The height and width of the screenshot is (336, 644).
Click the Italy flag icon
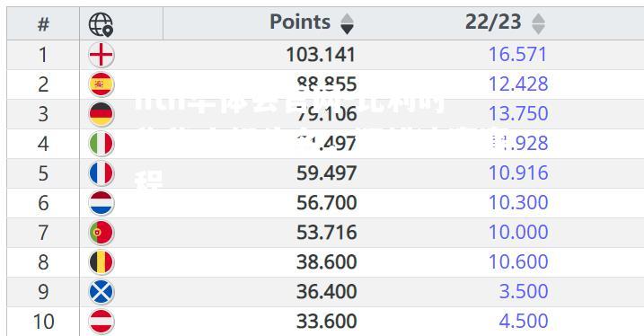tap(101, 144)
